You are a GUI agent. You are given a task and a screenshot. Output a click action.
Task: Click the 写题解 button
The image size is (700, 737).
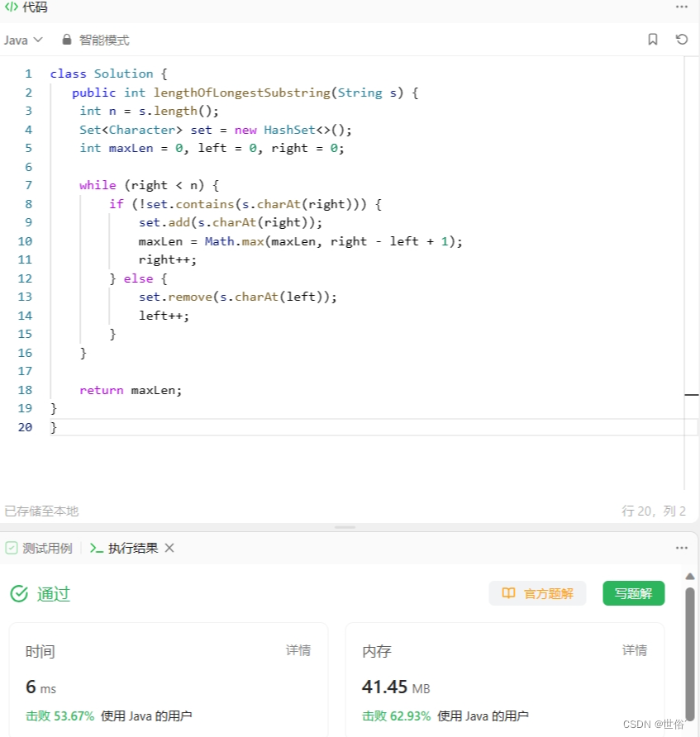pos(633,593)
